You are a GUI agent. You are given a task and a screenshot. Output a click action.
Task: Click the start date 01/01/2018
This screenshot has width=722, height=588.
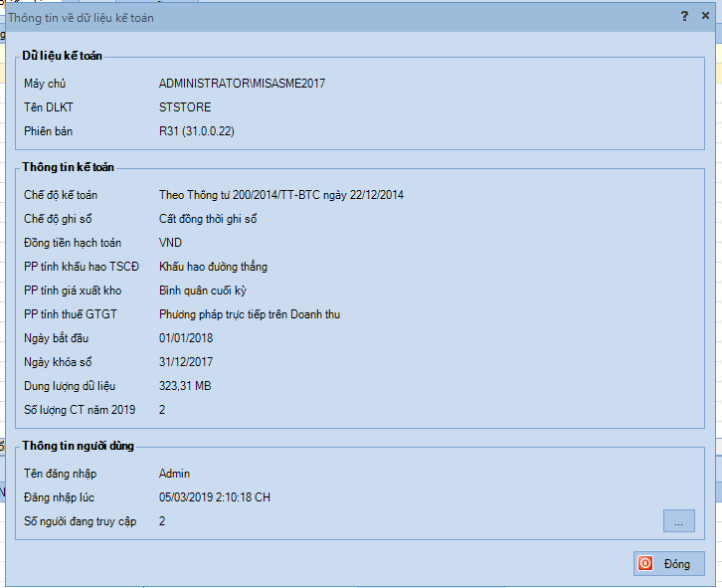pyautogui.click(x=186, y=338)
